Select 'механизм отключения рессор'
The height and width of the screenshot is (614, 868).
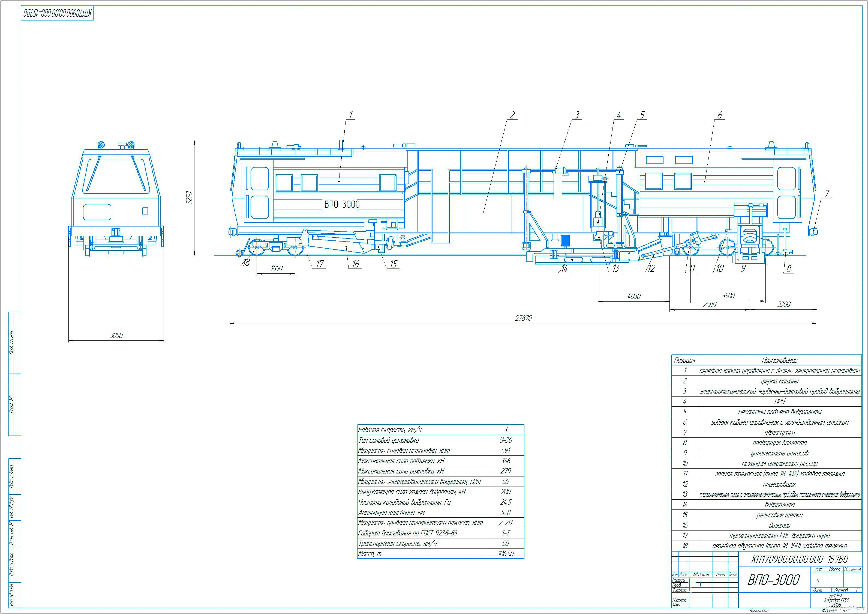(x=780, y=463)
